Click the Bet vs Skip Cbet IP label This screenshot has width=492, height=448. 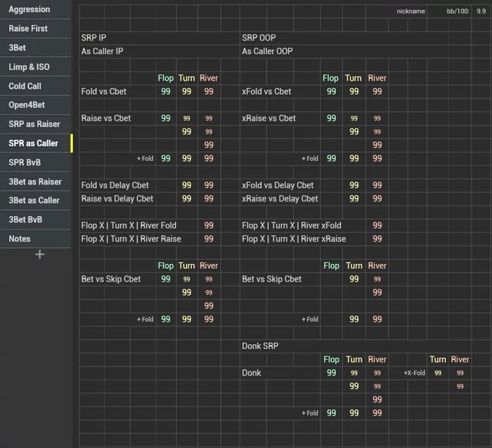coord(111,279)
